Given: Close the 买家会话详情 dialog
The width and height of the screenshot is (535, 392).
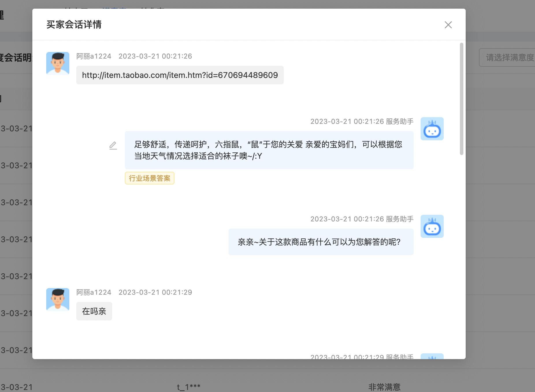Looking at the screenshot, I should [x=448, y=25].
